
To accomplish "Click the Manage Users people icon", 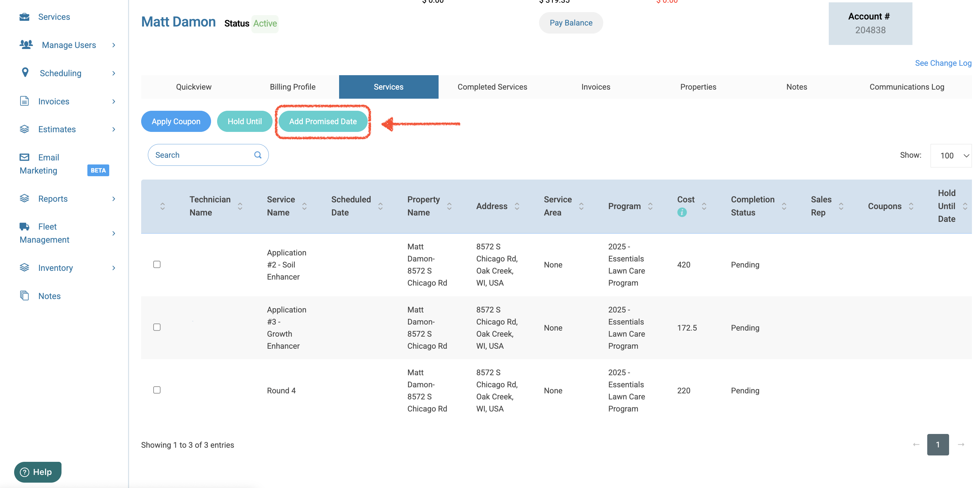I will [26, 44].
